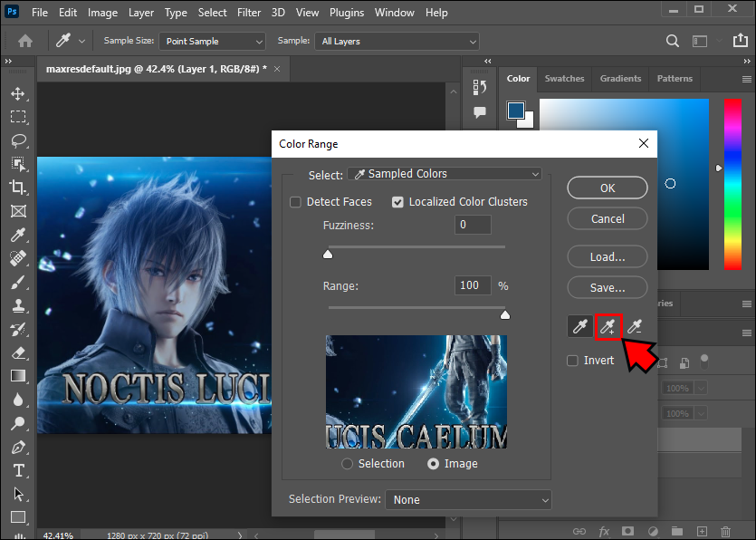Image resolution: width=756 pixels, height=540 pixels.
Task: Select the Lasso tool
Action: tap(17, 140)
